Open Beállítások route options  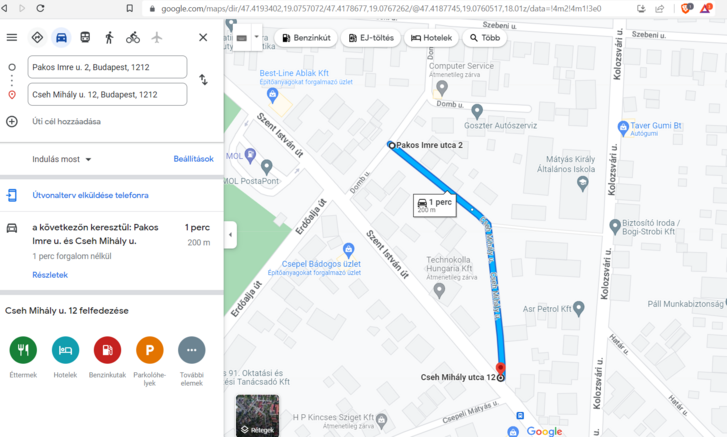point(193,159)
